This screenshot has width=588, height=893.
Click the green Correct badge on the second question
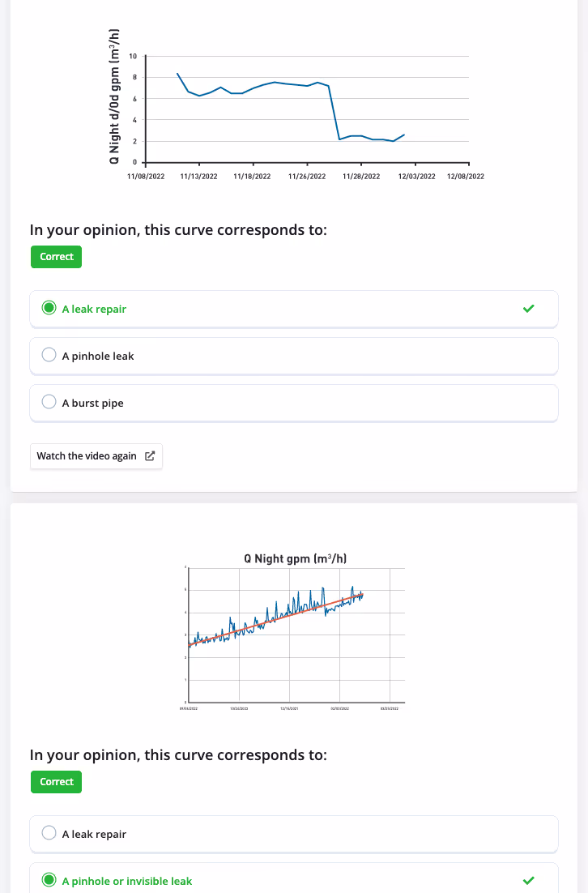point(56,781)
